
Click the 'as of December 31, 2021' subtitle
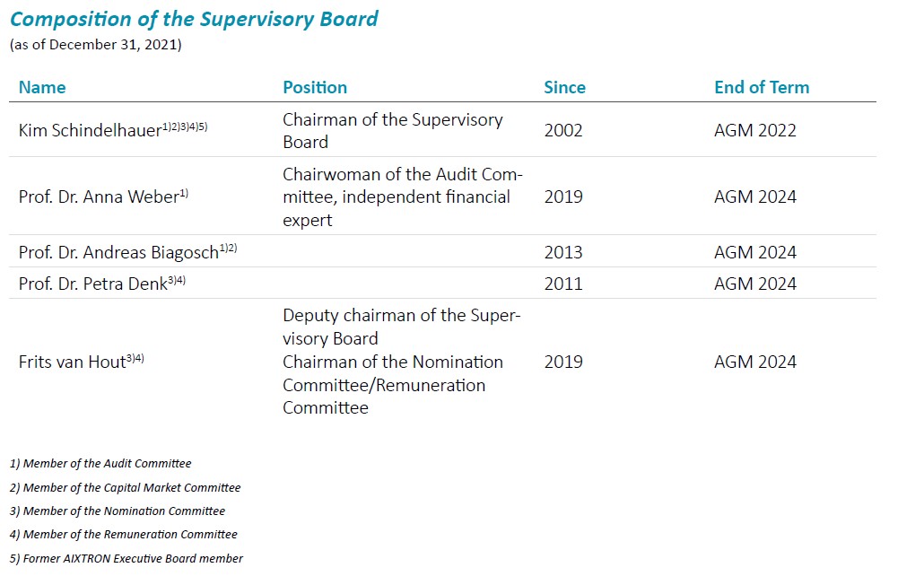(95, 45)
